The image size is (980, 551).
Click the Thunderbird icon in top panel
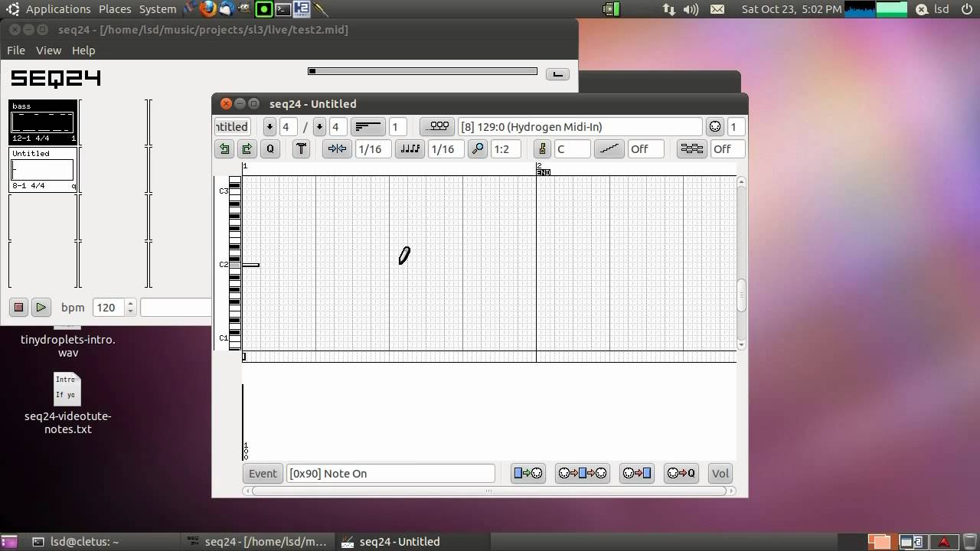coord(227,9)
